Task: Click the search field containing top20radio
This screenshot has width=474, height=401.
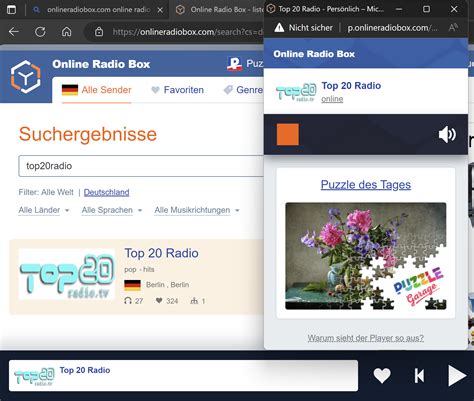Action: (x=141, y=166)
